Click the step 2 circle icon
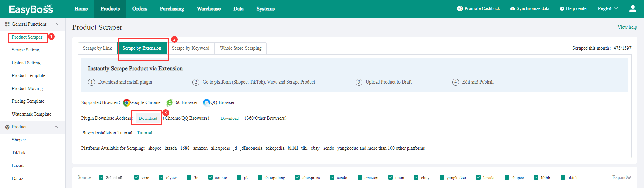 (x=196, y=82)
